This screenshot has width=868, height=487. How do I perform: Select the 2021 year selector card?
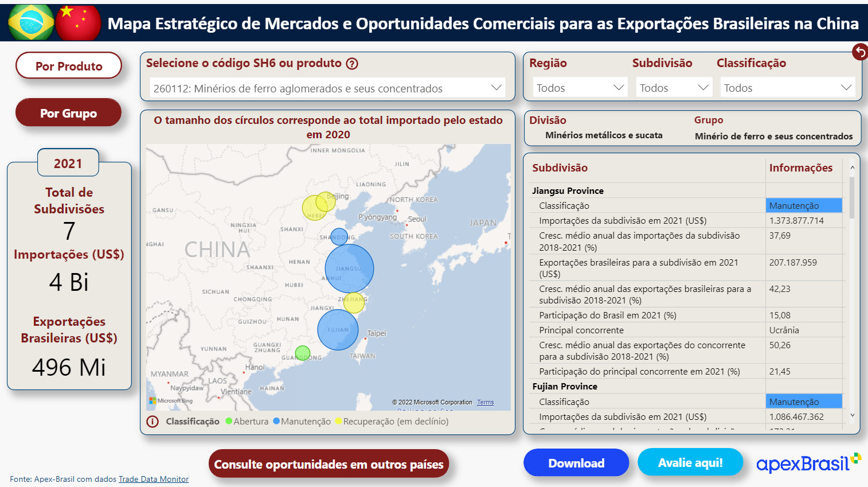coord(68,162)
